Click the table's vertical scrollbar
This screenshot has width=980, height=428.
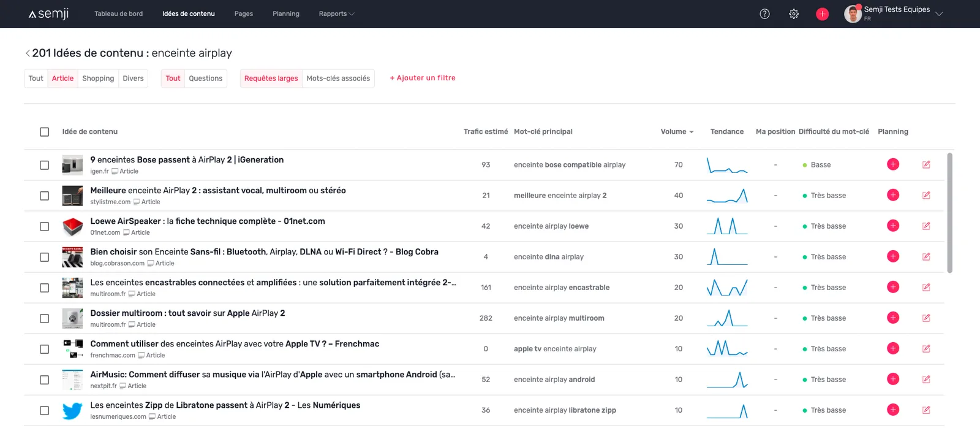949,212
